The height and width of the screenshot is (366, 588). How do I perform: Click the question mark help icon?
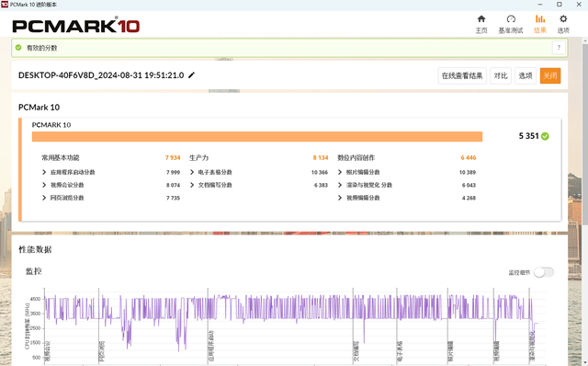559,48
